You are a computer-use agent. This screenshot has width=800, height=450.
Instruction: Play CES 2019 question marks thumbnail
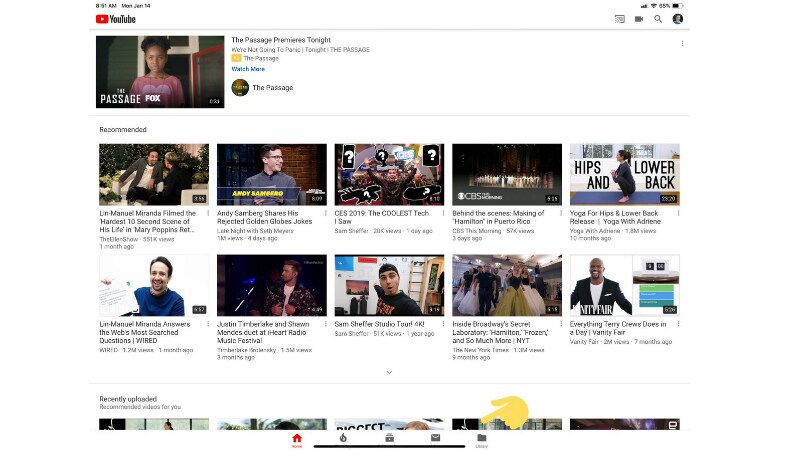(x=389, y=174)
